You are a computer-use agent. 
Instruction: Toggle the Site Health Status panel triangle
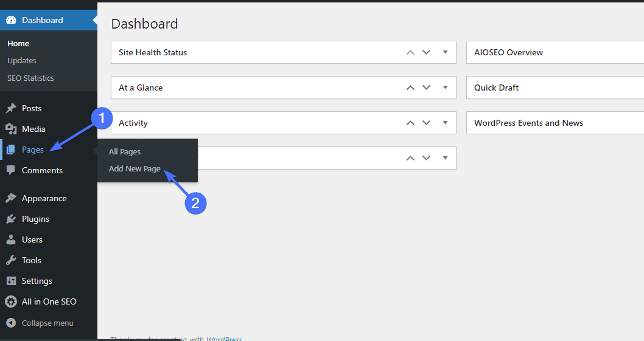click(445, 52)
